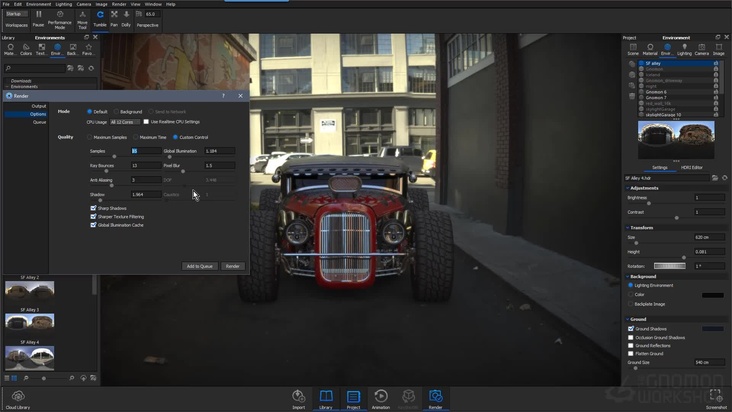Adjust the Contrast slider
732x412 pixels.
(x=676, y=218)
